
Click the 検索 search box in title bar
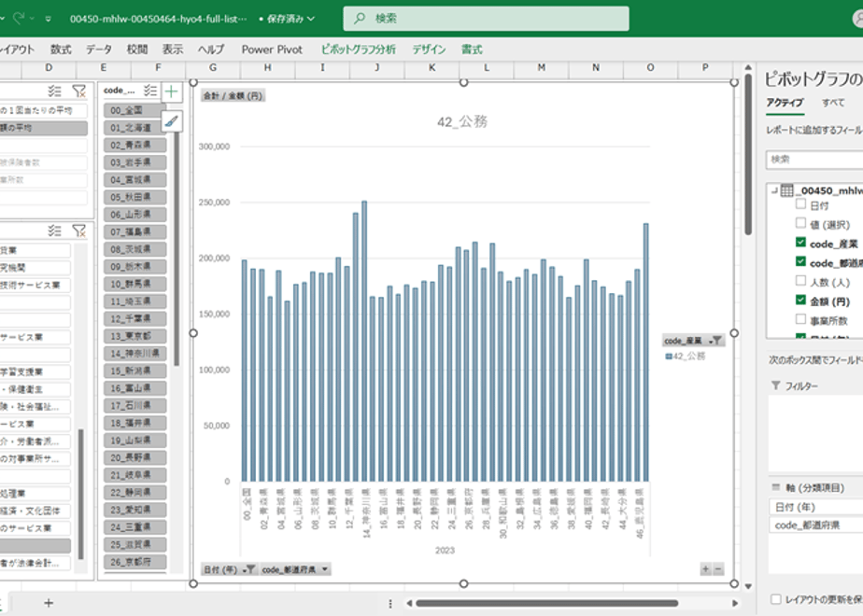pyautogui.click(x=486, y=18)
